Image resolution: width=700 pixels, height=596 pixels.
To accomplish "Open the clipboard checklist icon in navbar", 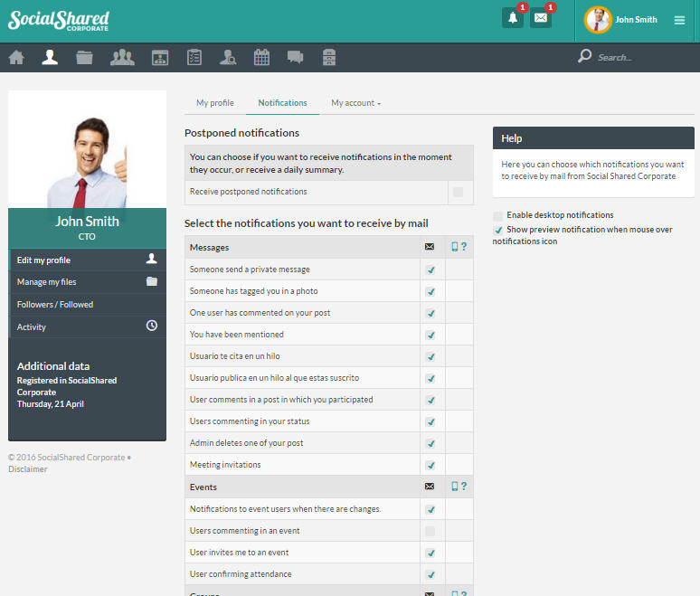I will 194,58.
